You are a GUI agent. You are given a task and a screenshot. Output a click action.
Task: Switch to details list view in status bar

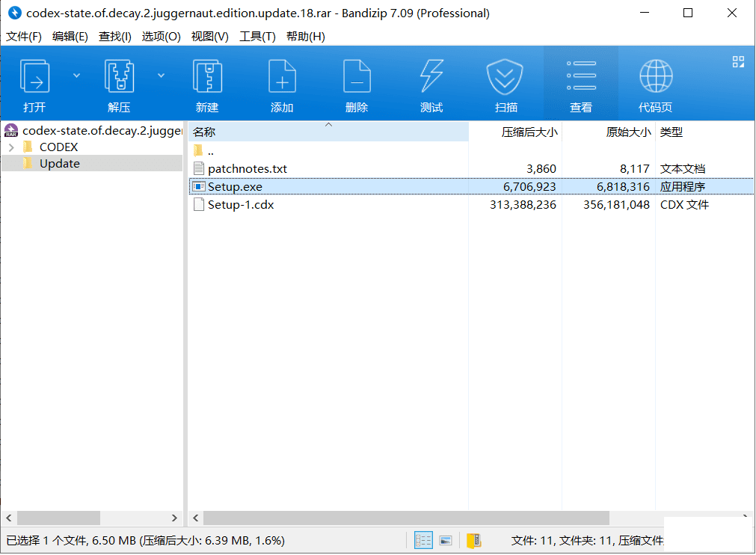coord(423,541)
